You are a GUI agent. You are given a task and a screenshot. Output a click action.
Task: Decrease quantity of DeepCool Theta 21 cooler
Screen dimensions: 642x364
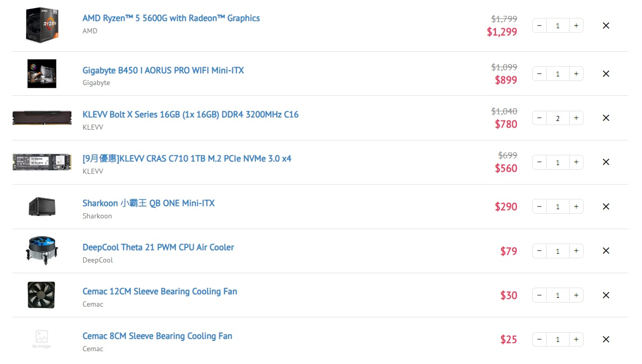coord(539,251)
